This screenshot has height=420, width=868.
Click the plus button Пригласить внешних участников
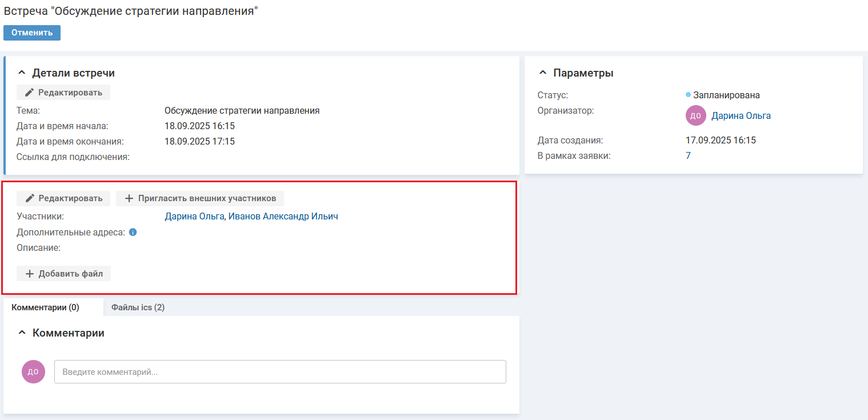(x=200, y=198)
